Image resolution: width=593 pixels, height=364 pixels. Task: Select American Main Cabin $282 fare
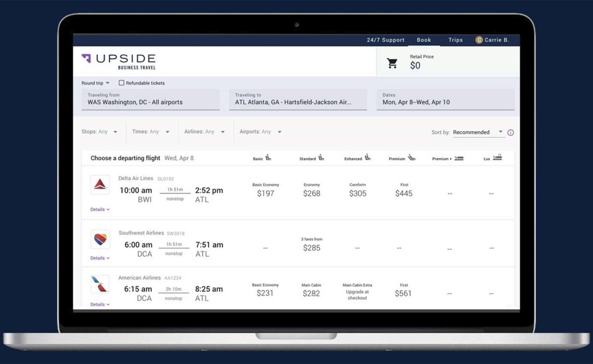[311, 290]
